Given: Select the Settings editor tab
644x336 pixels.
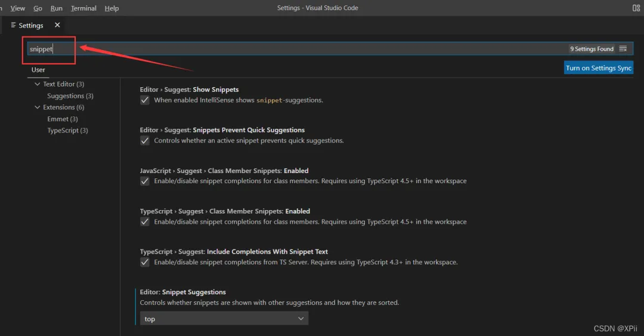Looking at the screenshot, I should pyautogui.click(x=31, y=26).
